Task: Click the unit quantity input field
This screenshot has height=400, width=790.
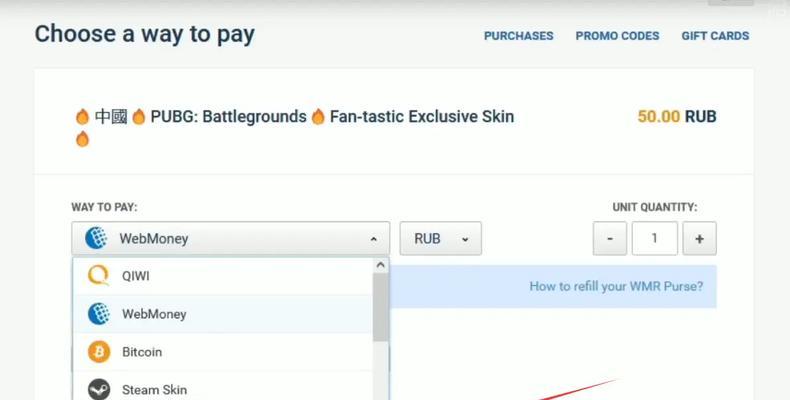Action: click(654, 238)
